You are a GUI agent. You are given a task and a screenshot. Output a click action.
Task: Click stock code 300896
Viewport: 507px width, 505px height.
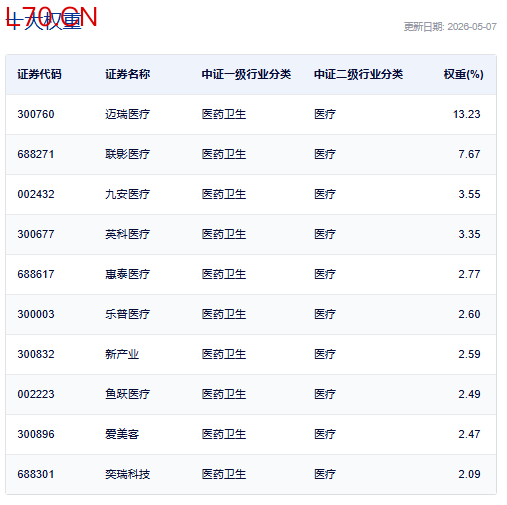[36, 434]
